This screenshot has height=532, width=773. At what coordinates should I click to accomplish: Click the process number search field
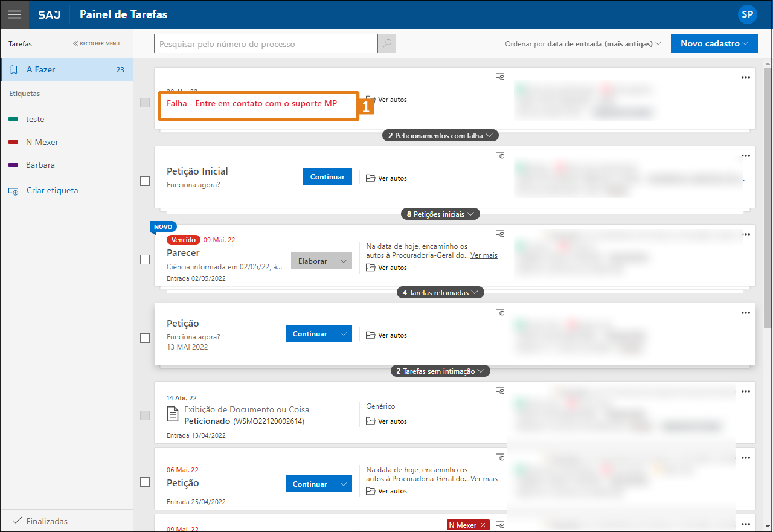(266, 44)
